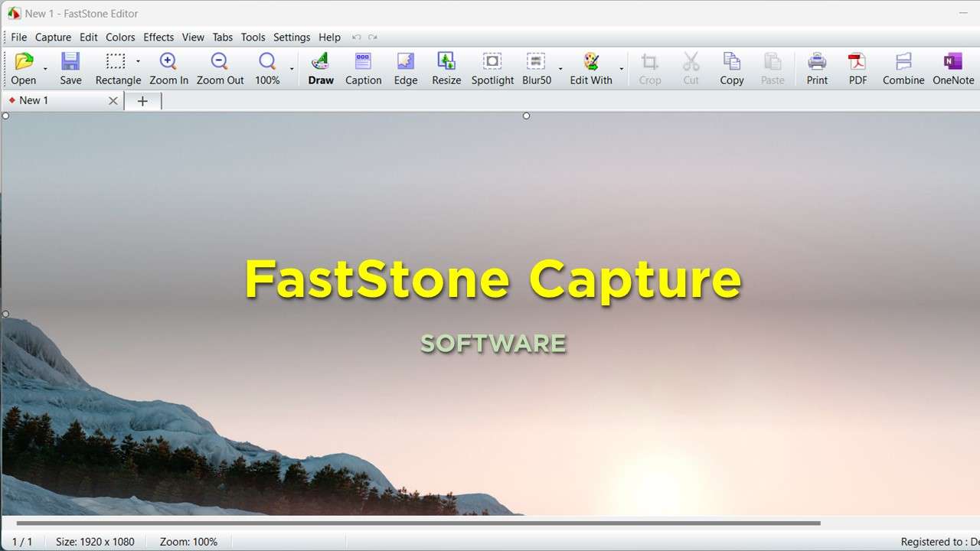Select the Draw tool
Screen dimensions: 980x551
pos(320,68)
